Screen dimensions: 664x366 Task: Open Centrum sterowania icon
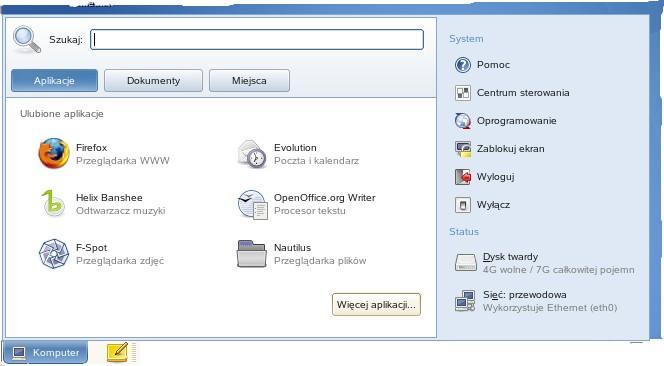click(463, 93)
